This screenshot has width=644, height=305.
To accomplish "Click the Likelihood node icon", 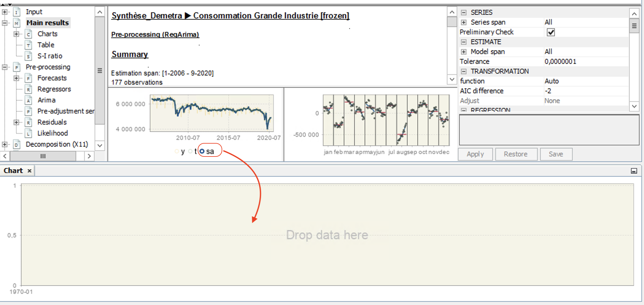I will (29, 133).
